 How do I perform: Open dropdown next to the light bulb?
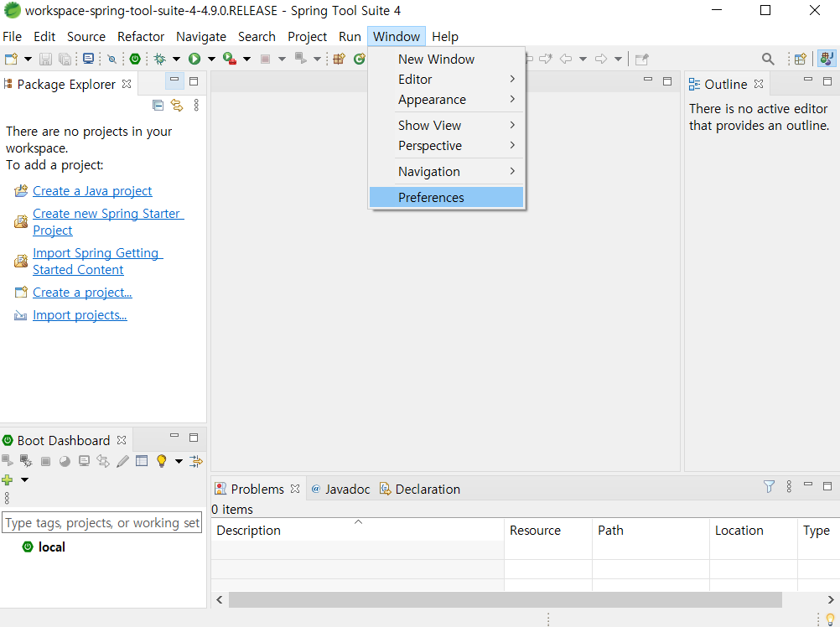(x=179, y=460)
